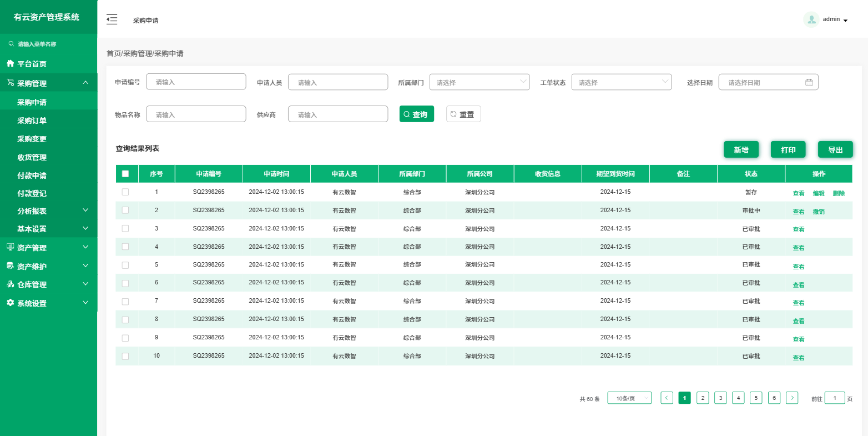Open the 所属部门 dropdown

pos(479,82)
